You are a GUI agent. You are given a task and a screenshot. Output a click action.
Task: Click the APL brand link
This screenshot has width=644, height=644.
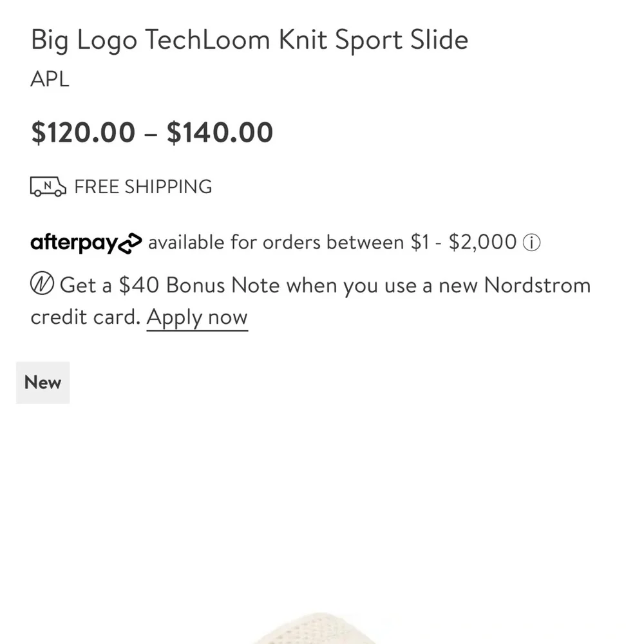(x=50, y=79)
